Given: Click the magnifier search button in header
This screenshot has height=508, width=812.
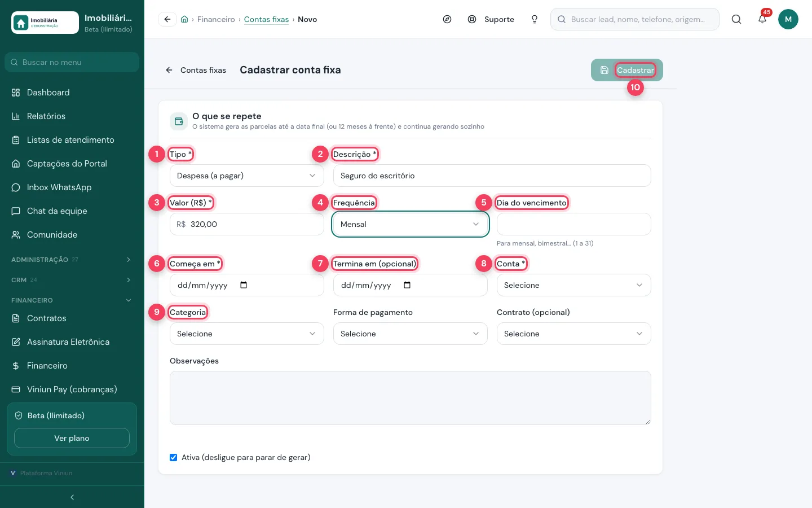Looking at the screenshot, I should 736,19.
